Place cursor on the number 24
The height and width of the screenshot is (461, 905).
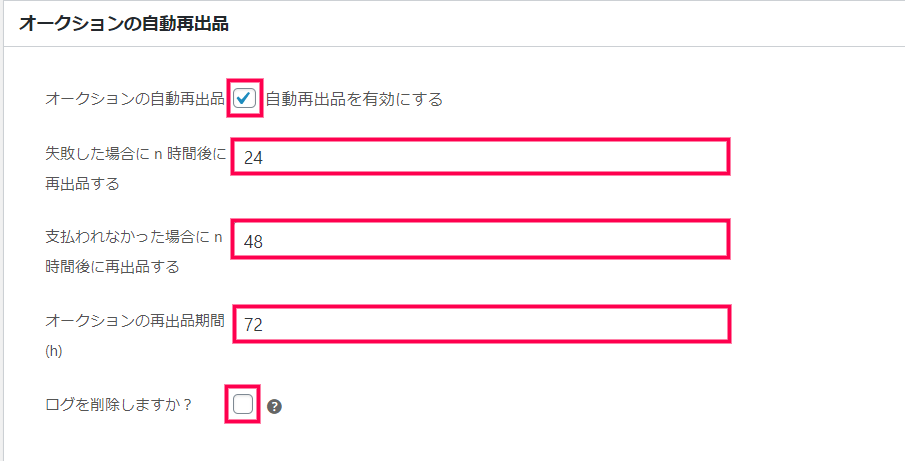[253, 158]
